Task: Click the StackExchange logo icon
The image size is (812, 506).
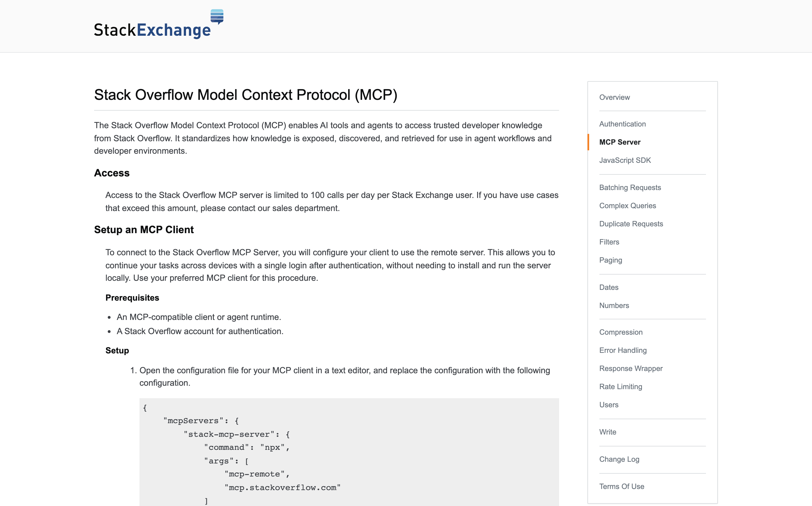Action: point(217,17)
